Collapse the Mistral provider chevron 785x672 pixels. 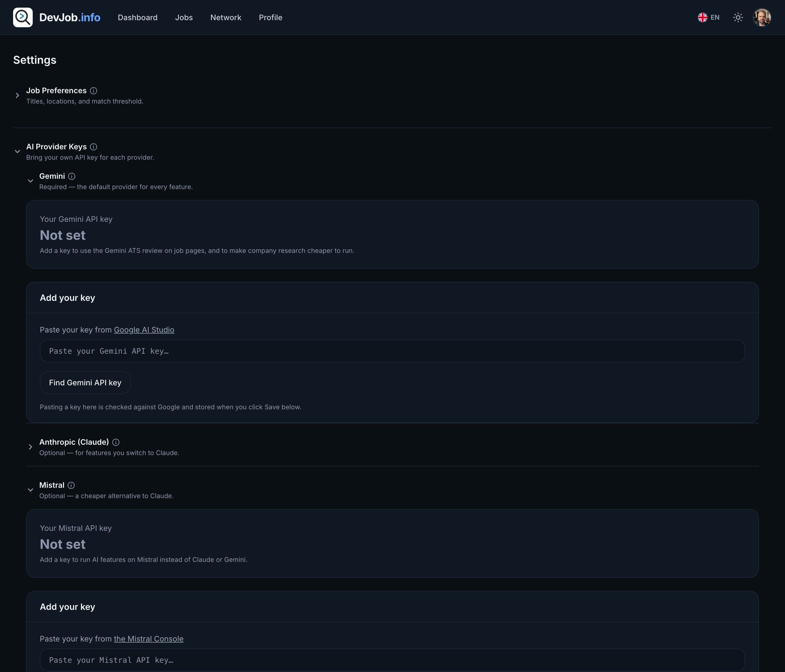[30, 490]
